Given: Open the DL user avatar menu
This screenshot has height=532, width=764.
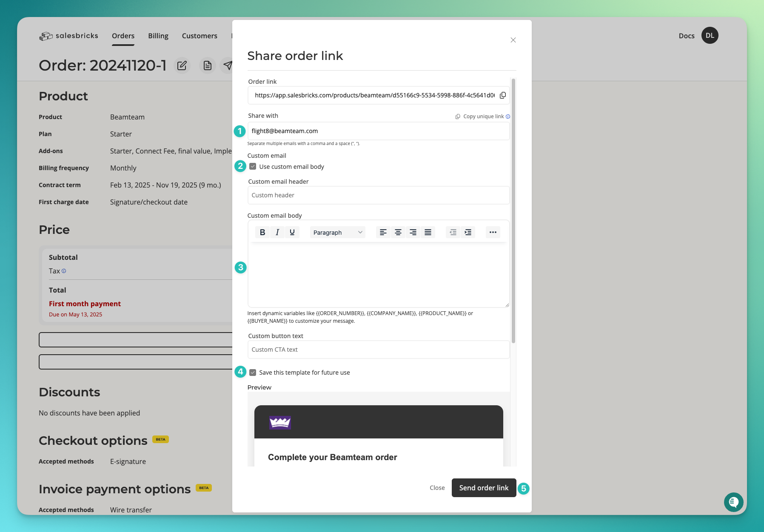Looking at the screenshot, I should [x=710, y=35].
